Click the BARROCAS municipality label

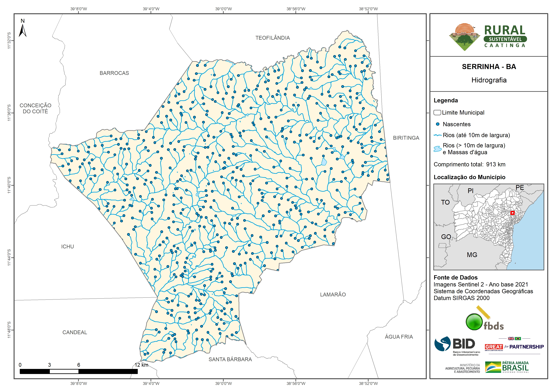[x=114, y=73]
